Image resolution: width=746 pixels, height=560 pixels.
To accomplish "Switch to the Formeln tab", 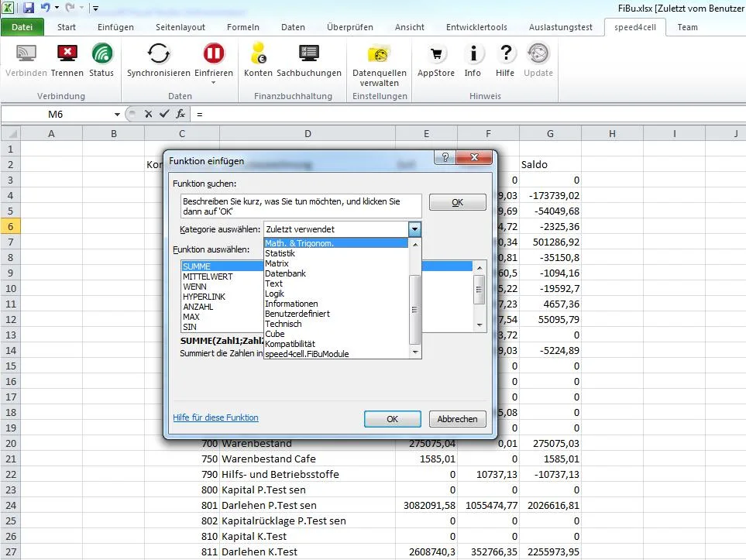I will point(243,27).
